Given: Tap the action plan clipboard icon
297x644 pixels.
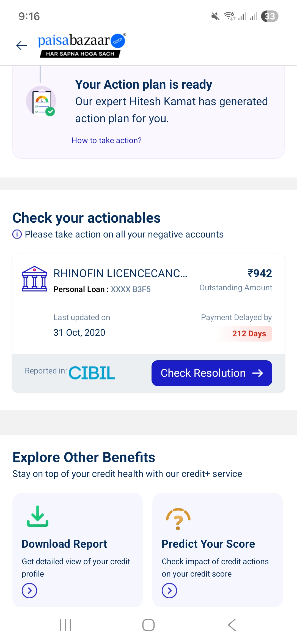Looking at the screenshot, I should point(41,101).
